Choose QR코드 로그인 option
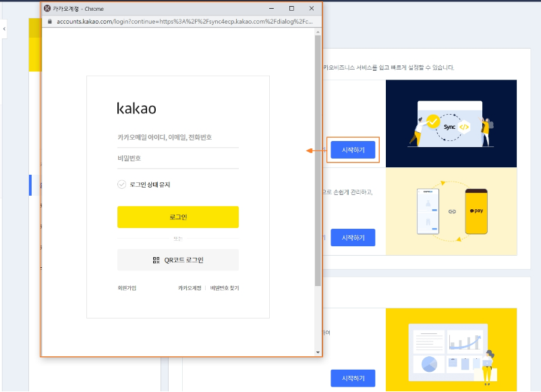 click(178, 260)
